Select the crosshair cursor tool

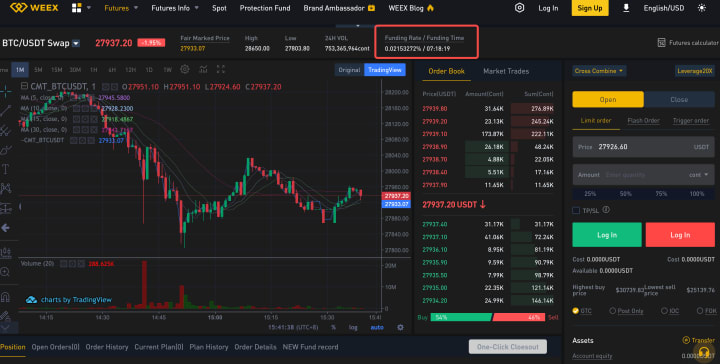6,91
